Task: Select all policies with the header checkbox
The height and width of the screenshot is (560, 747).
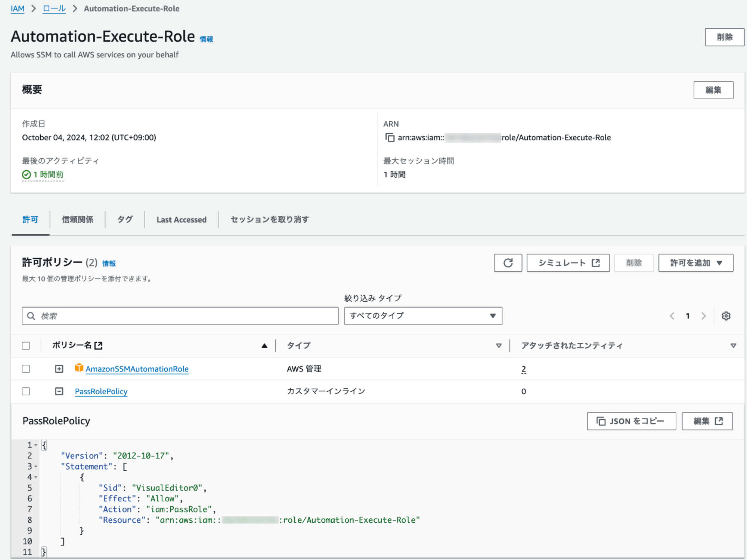Action: pyautogui.click(x=26, y=346)
